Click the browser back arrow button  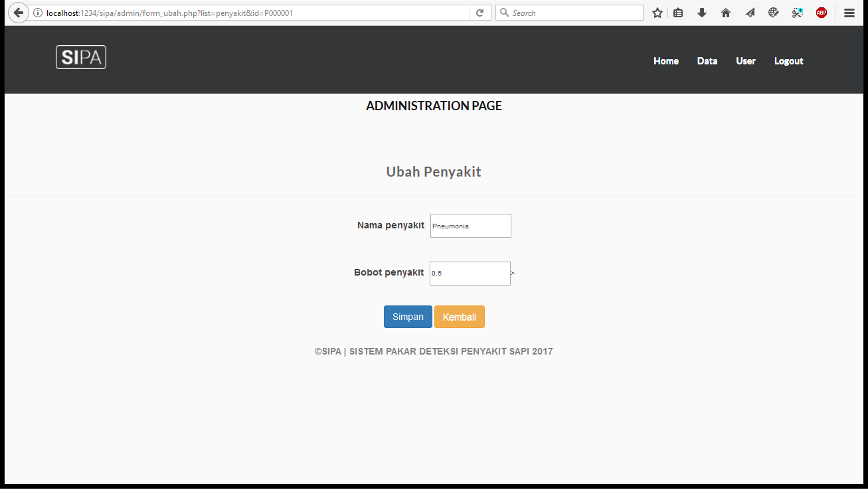pos(18,13)
